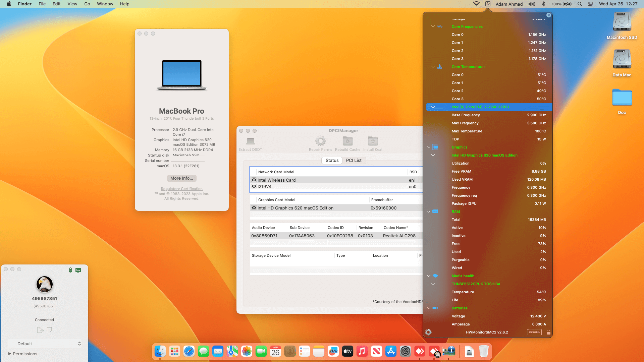Collapse Batteries section
This screenshot has height=362, width=644.
pyautogui.click(x=429, y=308)
